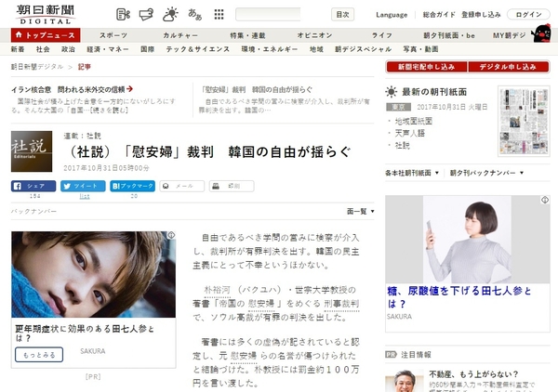Viewport: 558px width, 392px height.
Task: Expand the 各本社朝刊紙面 dropdown
Action: pos(412,173)
